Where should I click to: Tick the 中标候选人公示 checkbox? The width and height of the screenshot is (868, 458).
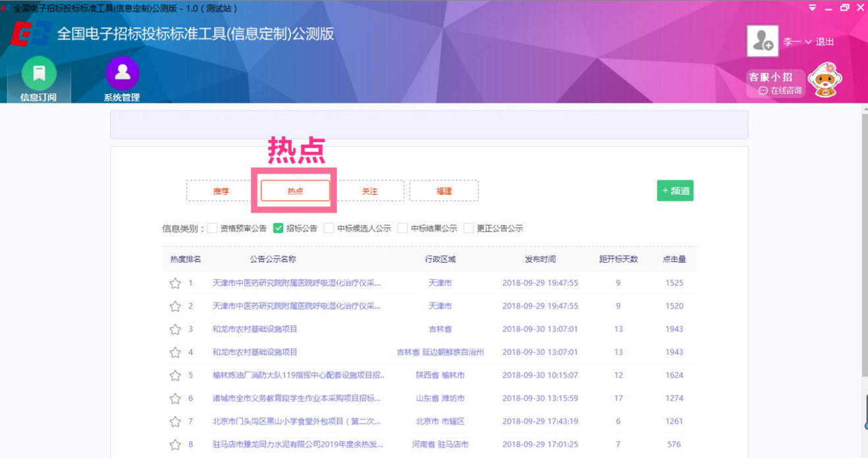click(x=329, y=228)
